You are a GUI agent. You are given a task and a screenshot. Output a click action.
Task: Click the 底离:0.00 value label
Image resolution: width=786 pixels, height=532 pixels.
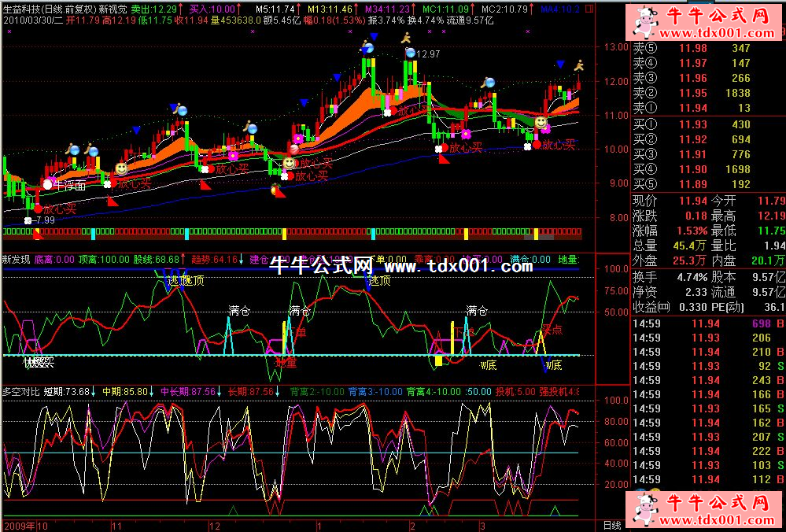point(54,259)
